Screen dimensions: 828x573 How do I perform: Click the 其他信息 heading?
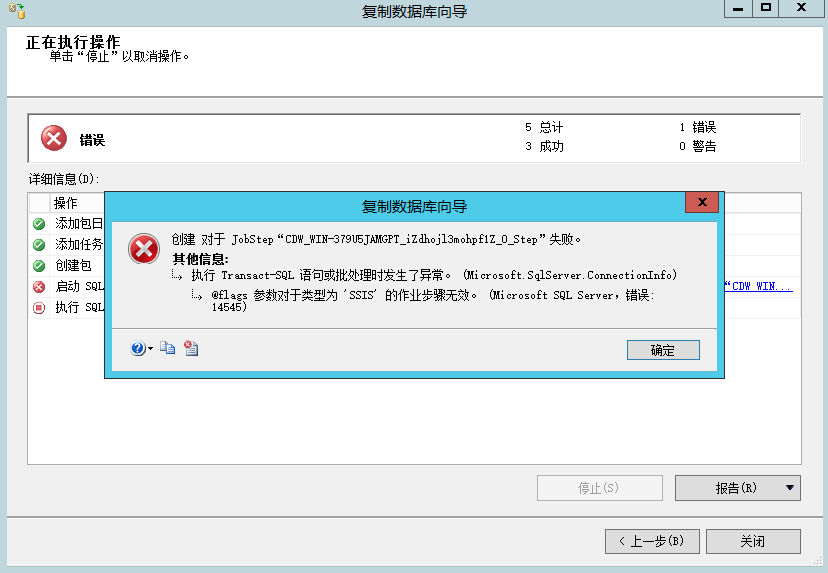201,259
